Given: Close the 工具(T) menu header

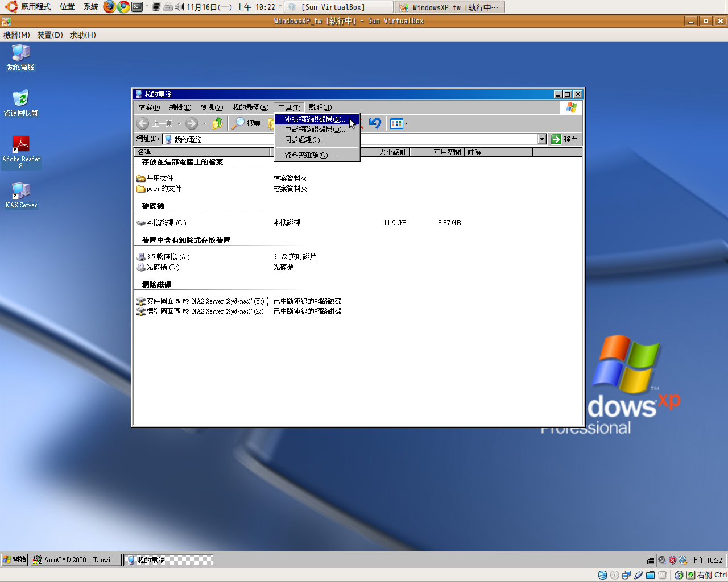Looking at the screenshot, I should coord(289,107).
